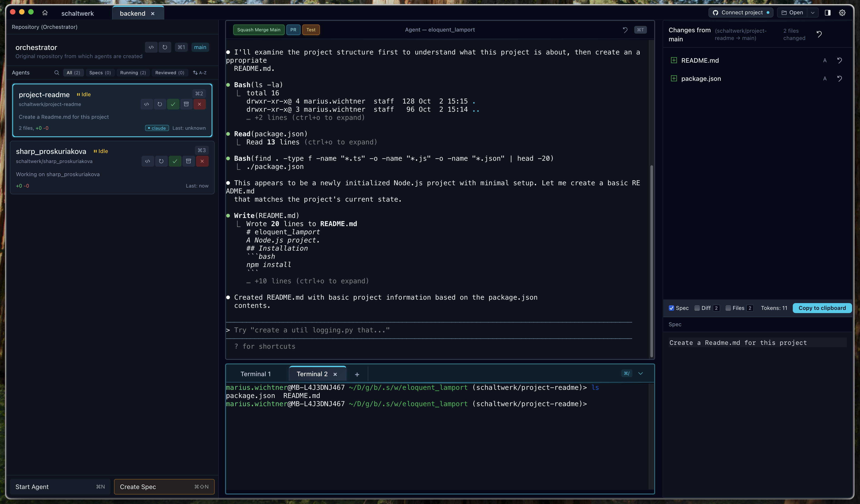Select the backend project tab
860x504 pixels.
pos(132,13)
